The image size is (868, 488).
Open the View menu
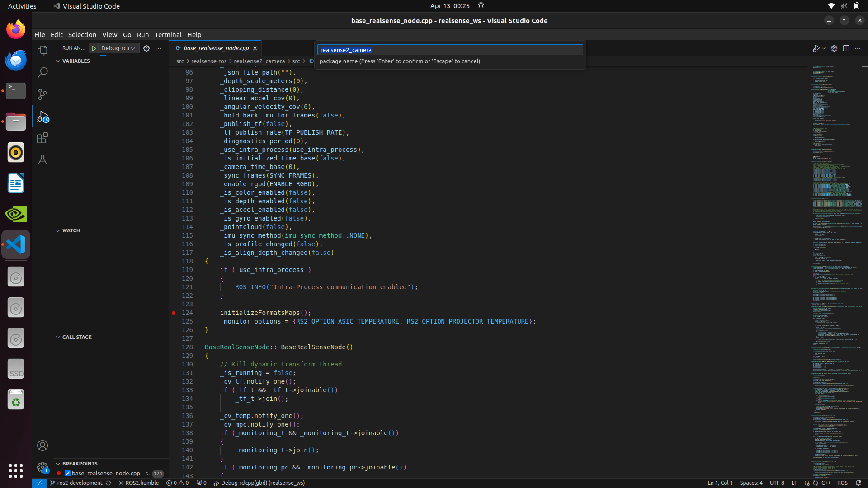(x=109, y=35)
